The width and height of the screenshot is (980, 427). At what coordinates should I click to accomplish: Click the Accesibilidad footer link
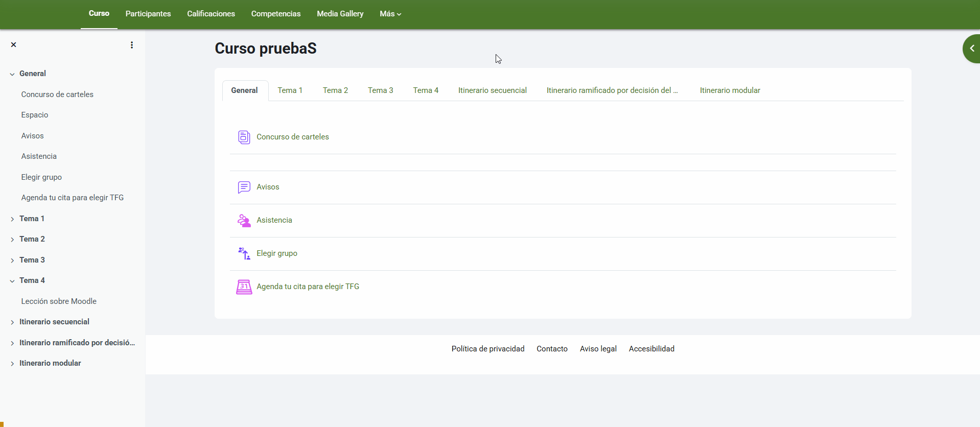coord(651,349)
